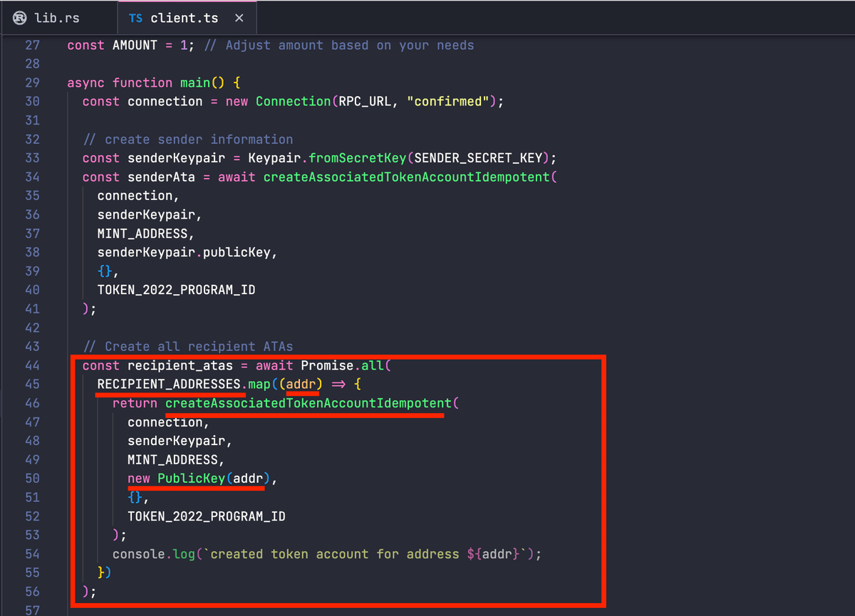This screenshot has width=855, height=616.
Task: Click 'Connection' class name on line 30
Action: (x=293, y=101)
